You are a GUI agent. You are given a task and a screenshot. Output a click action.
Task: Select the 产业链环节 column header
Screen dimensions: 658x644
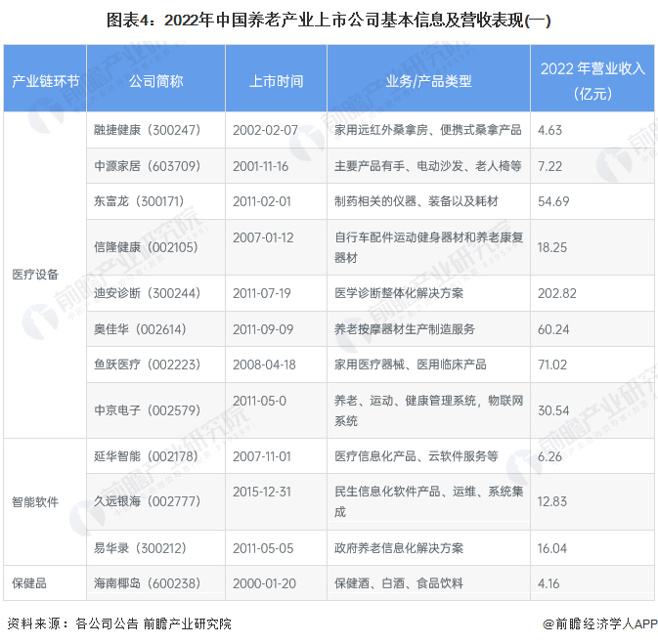45,78
